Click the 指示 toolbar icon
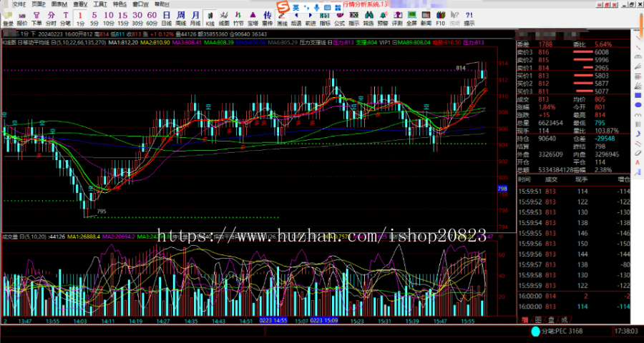Viewport: 644px width, 343px height. [354, 19]
